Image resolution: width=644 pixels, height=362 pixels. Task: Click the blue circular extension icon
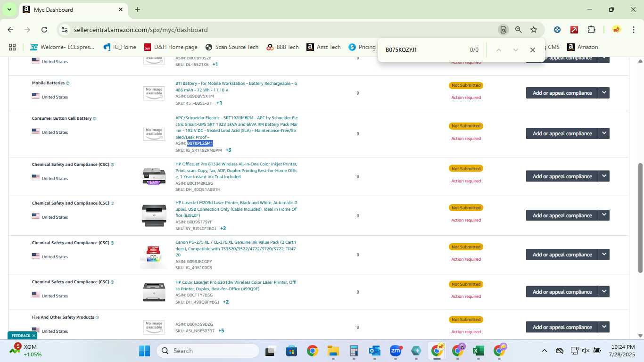coord(557,30)
